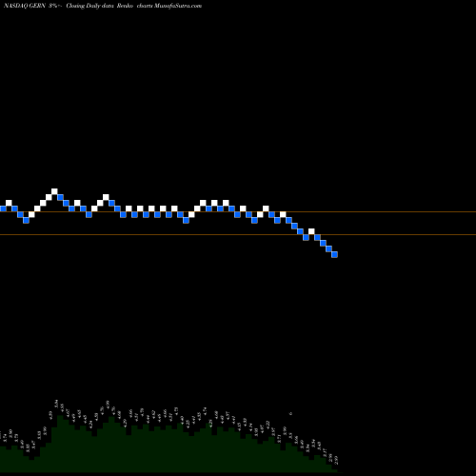Click the "5.04" peak value label
Image resolution: width=476 pixels, height=476 pixels.
(56, 404)
